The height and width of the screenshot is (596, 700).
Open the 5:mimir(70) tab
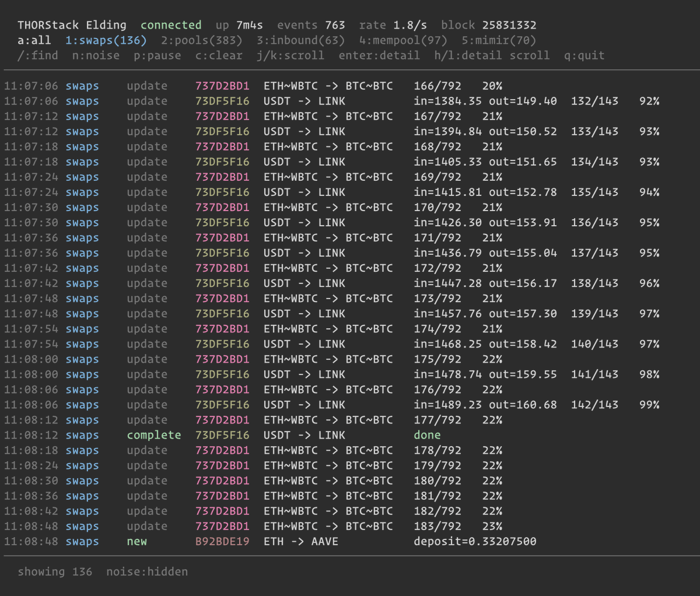point(499,40)
